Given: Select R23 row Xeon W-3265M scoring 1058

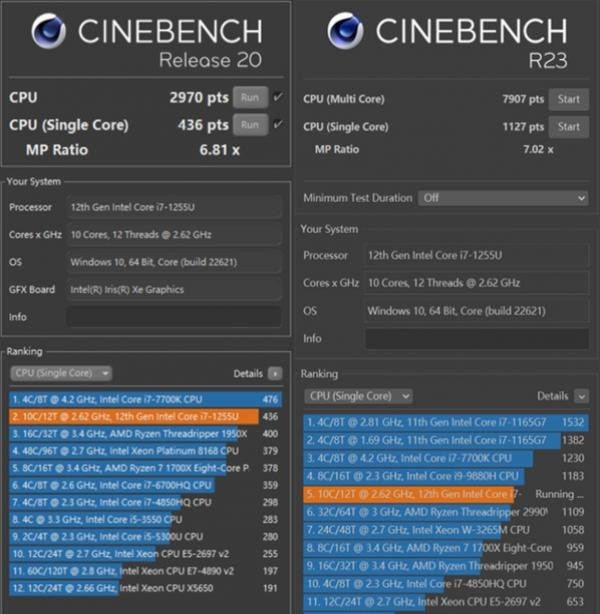Looking at the screenshot, I should pyautogui.click(x=446, y=530).
